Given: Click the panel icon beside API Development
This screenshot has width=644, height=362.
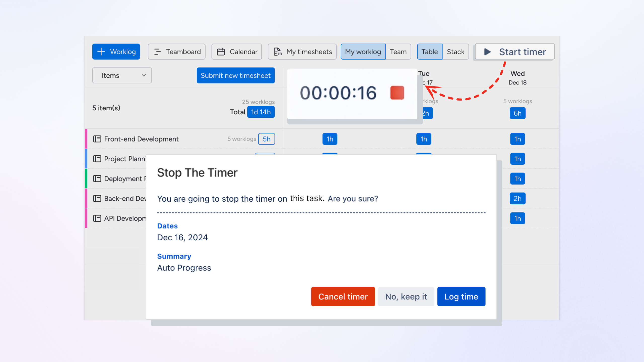Looking at the screenshot, I should [97, 218].
